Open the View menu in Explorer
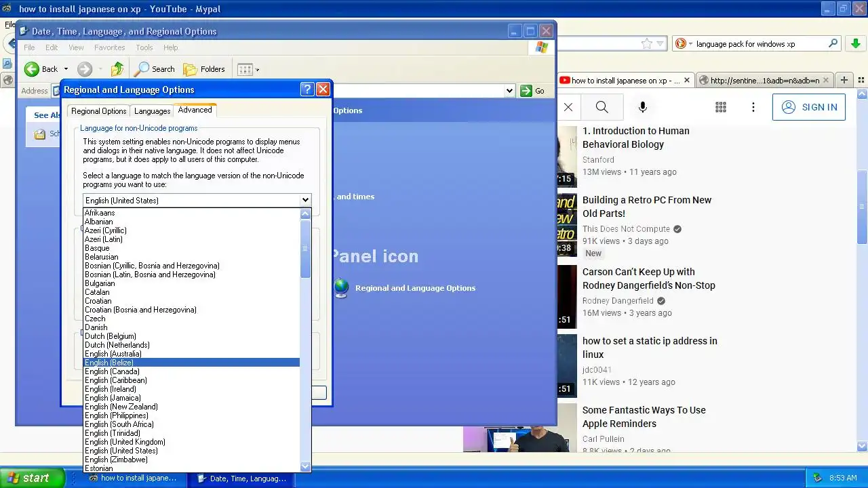This screenshot has height=488, width=868. tap(76, 47)
